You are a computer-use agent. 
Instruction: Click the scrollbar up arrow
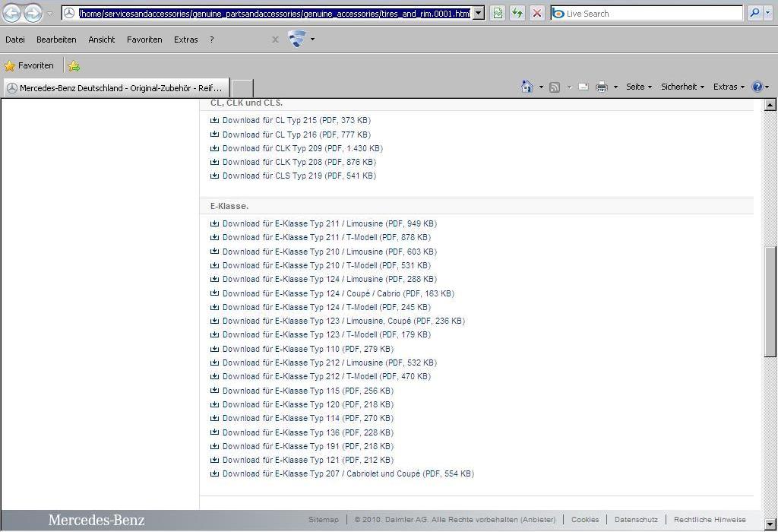pyautogui.click(x=770, y=105)
